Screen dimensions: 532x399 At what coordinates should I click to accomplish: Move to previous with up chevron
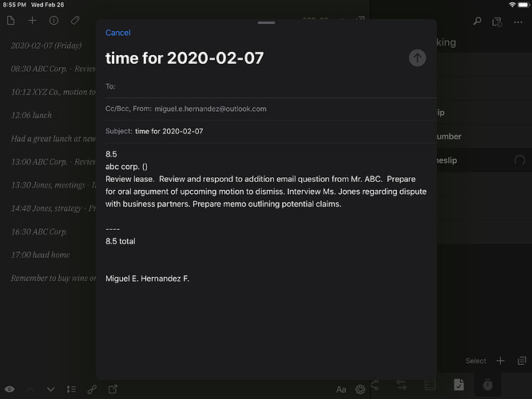(30, 389)
